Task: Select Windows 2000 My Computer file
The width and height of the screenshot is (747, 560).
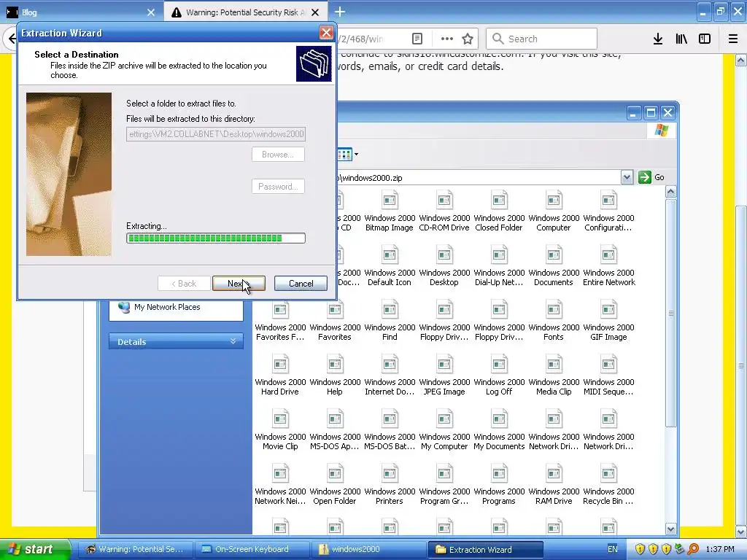Action: pos(444,430)
